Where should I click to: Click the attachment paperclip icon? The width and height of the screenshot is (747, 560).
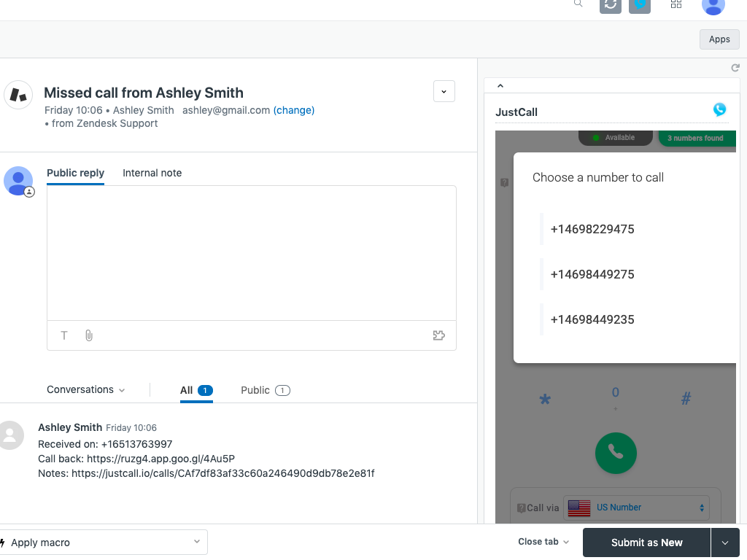click(x=89, y=335)
